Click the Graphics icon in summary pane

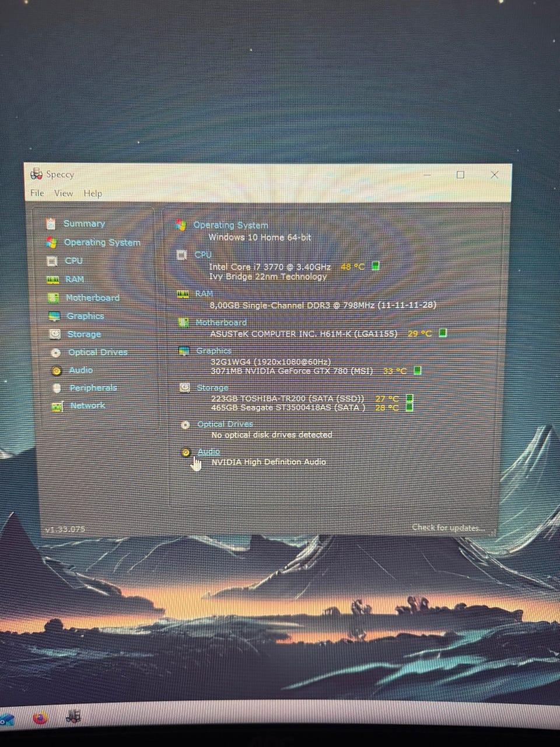[x=184, y=351]
